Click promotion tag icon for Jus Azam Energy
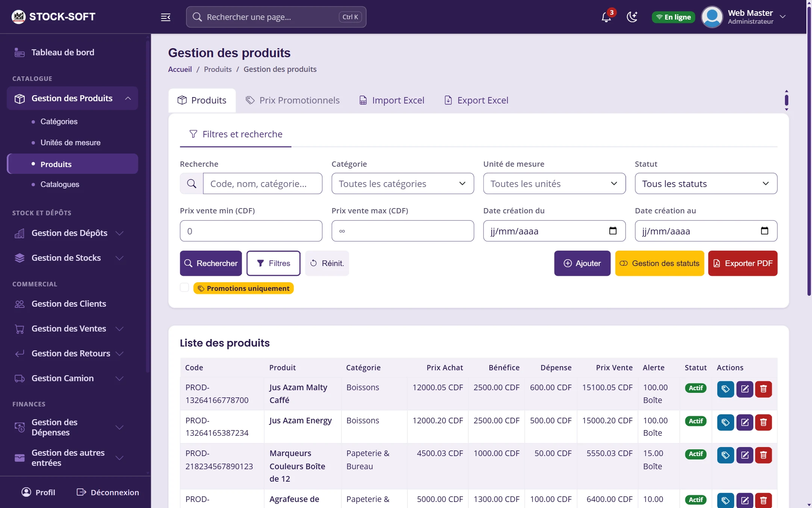This screenshot has height=508, width=812. click(726, 422)
